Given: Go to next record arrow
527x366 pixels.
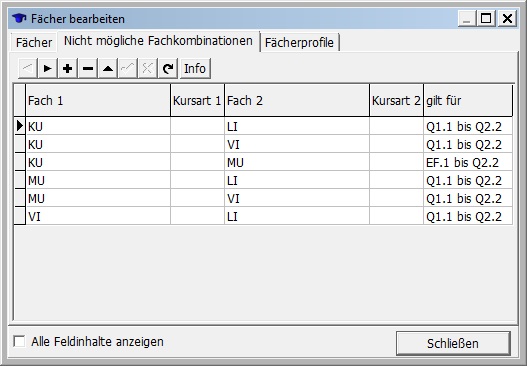Looking at the screenshot, I should pyautogui.click(x=47, y=69).
